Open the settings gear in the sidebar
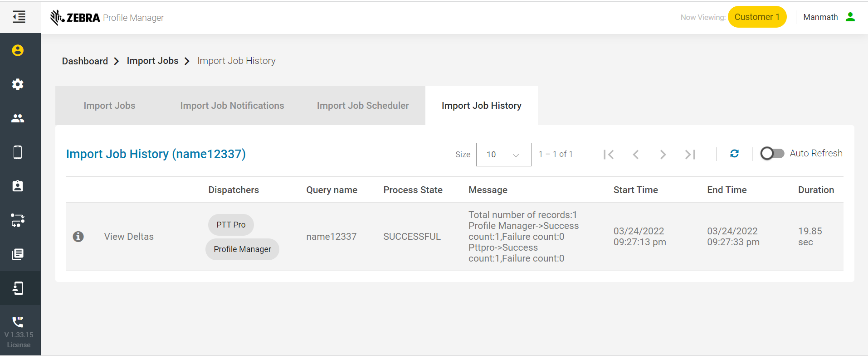This screenshot has width=868, height=359. pyautogui.click(x=18, y=84)
